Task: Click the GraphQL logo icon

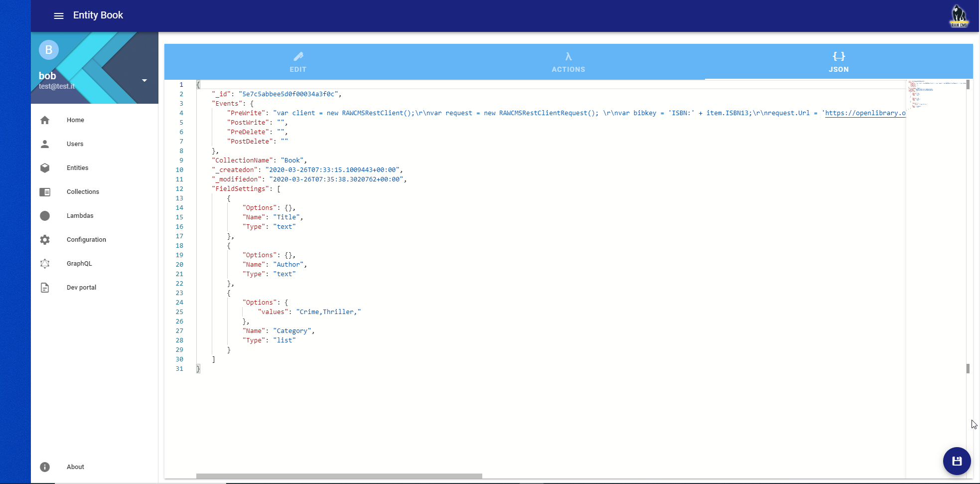Action: click(45, 264)
